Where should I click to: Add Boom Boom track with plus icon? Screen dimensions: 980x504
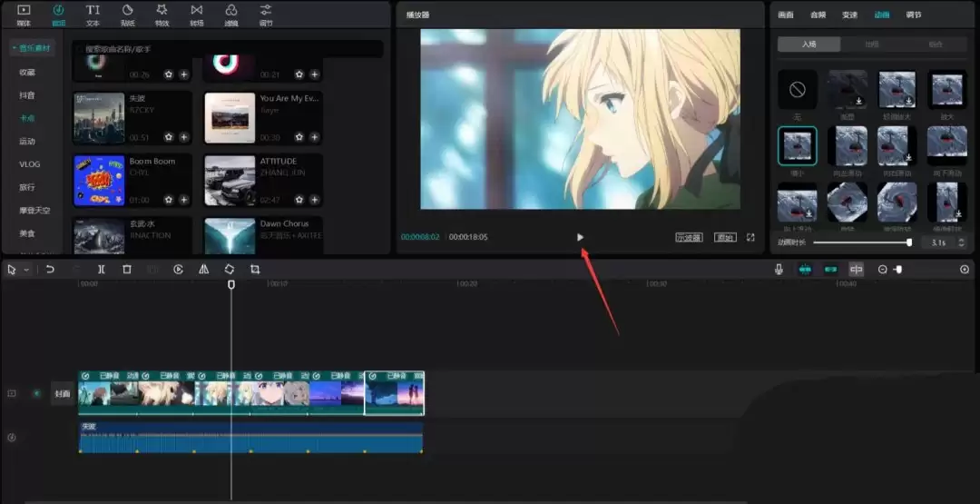click(x=184, y=200)
